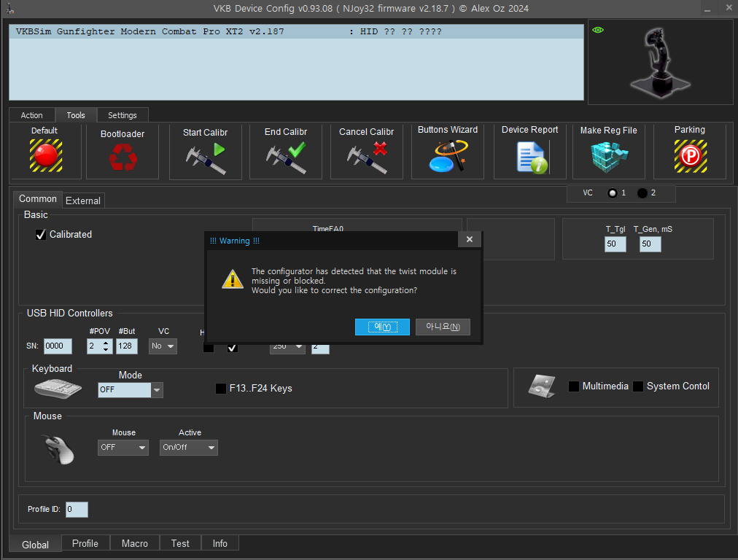738x560 pixels.
Task: Generate a Device Report document icon
Action: point(532,158)
